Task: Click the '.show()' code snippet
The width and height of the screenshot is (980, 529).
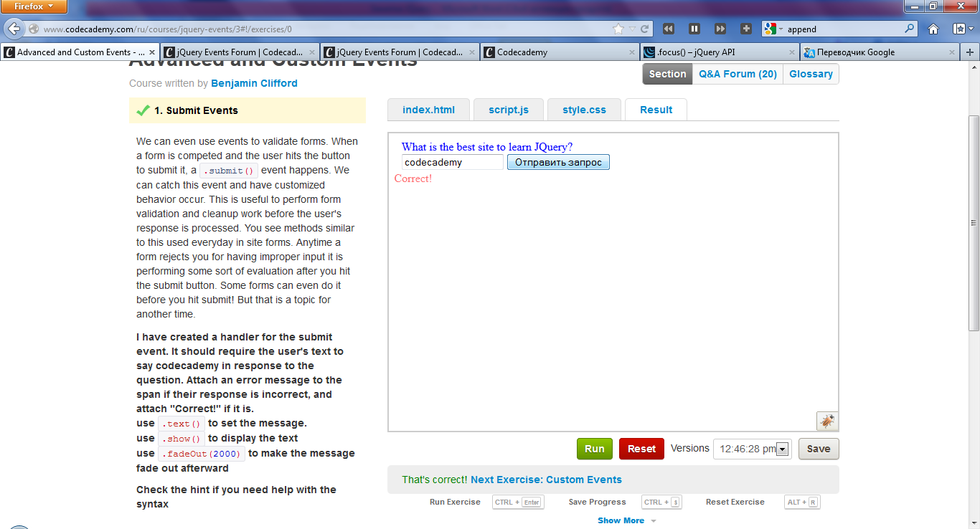Action: [x=182, y=439]
